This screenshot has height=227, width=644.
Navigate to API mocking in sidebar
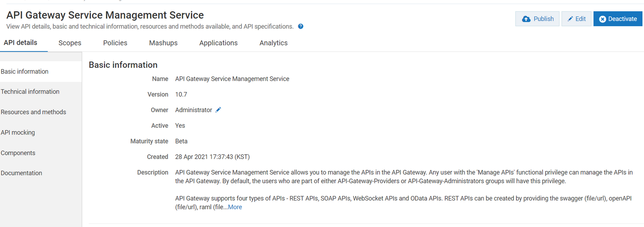click(x=18, y=133)
